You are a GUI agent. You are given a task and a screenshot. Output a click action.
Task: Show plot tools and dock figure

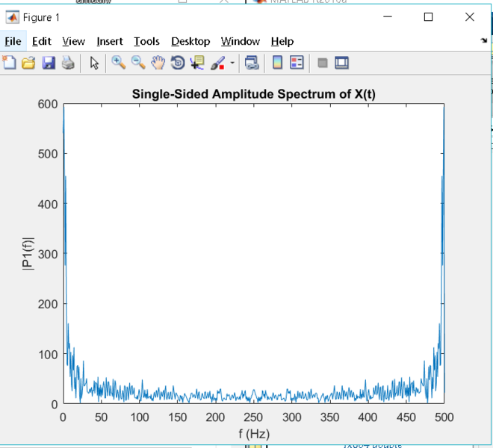pyautogui.click(x=342, y=63)
